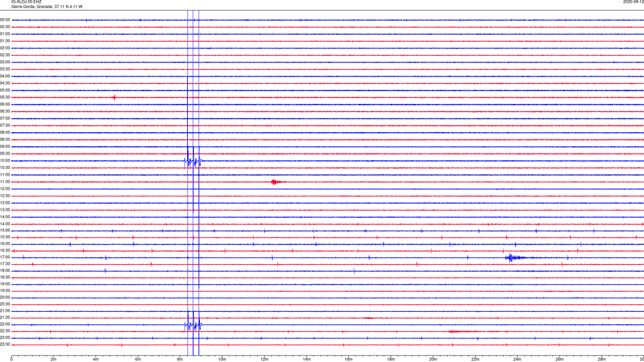Select the 03:30 time row label

point(5,69)
